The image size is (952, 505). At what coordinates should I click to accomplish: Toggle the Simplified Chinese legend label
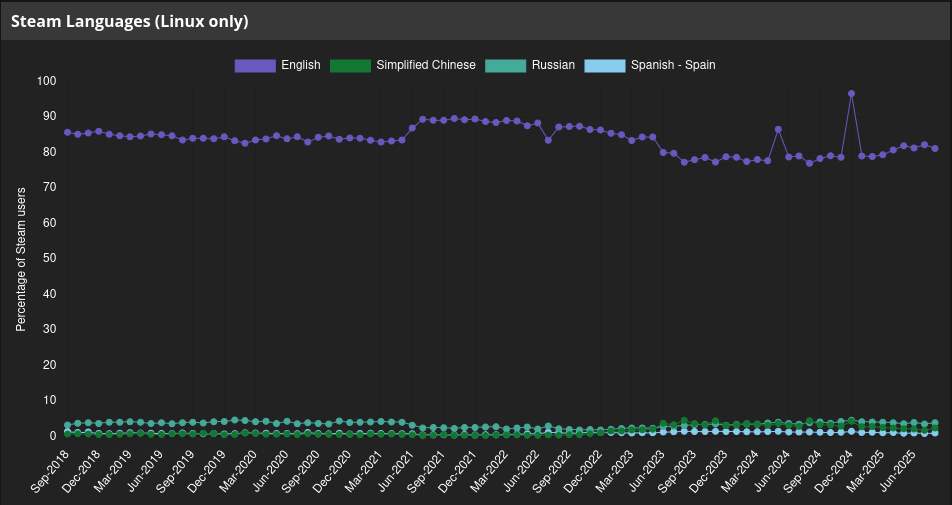coord(426,65)
